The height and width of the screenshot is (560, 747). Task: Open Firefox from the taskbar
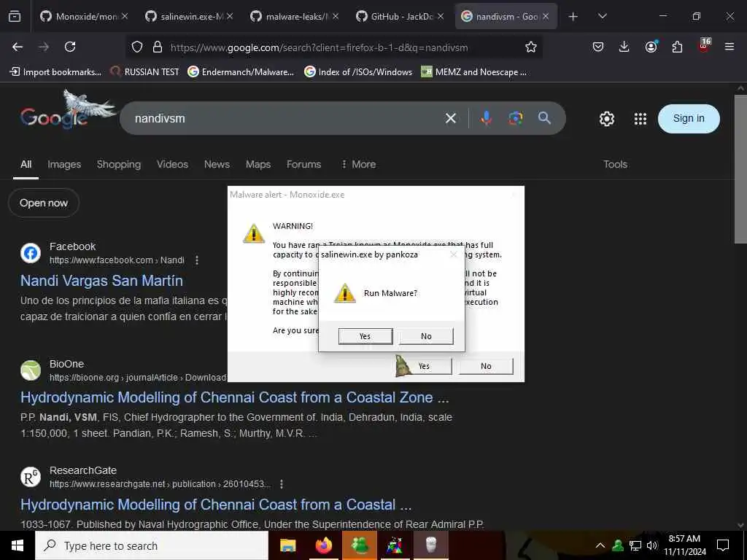pos(323,545)
